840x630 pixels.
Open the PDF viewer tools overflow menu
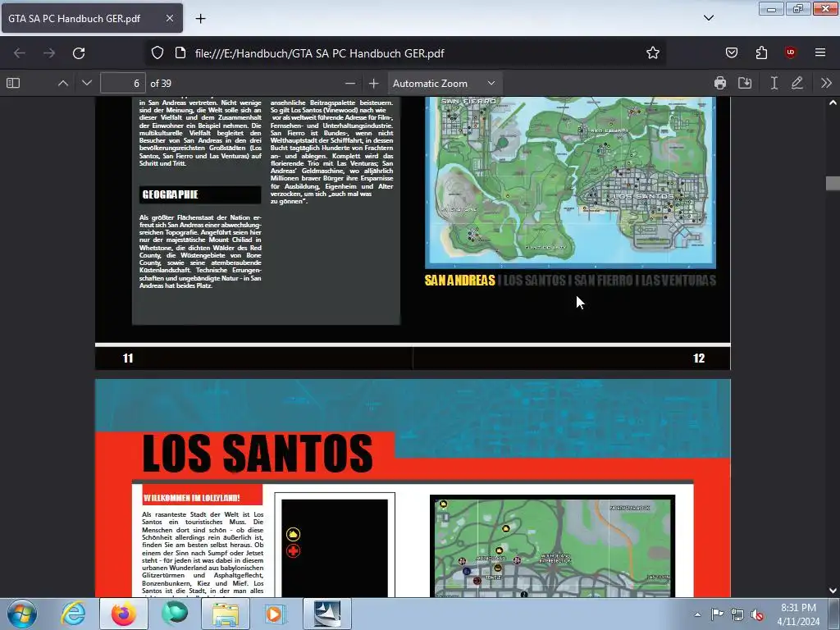[x=826, y=83]
